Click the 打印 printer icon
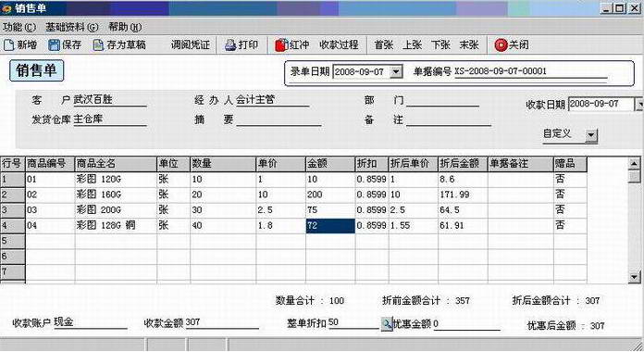 pyautogui.click(x=230, y=44)
